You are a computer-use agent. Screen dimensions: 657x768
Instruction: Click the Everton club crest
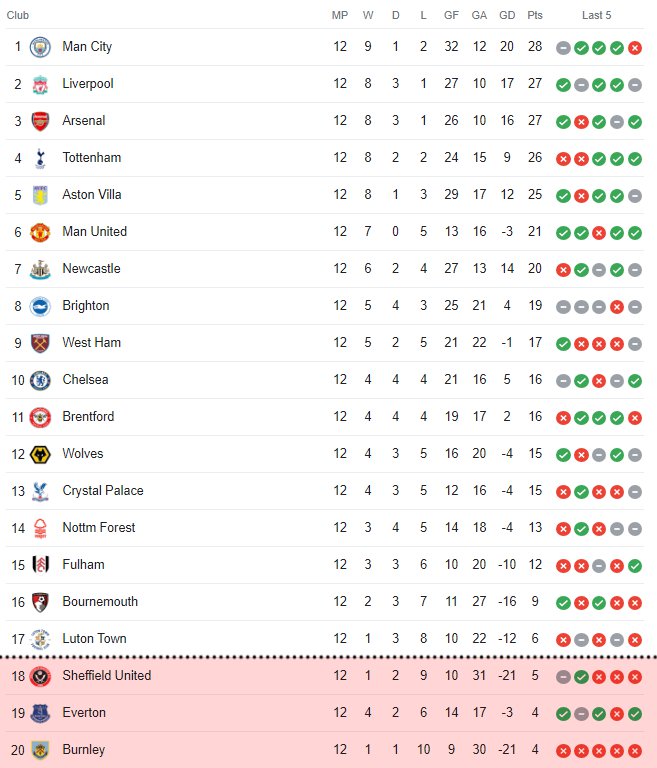click(x=40, y=713)
